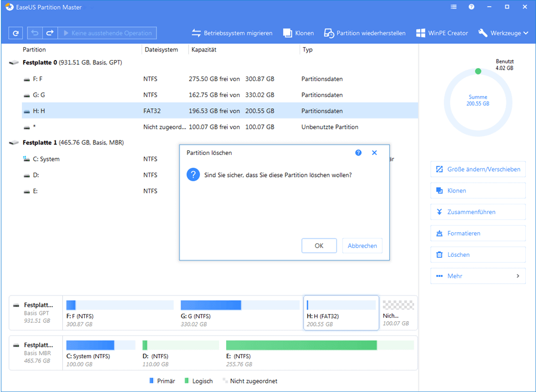Viewport: 536px width, 392px height.
Task: Click the drive icon of partition G: G
Action: 27,95
